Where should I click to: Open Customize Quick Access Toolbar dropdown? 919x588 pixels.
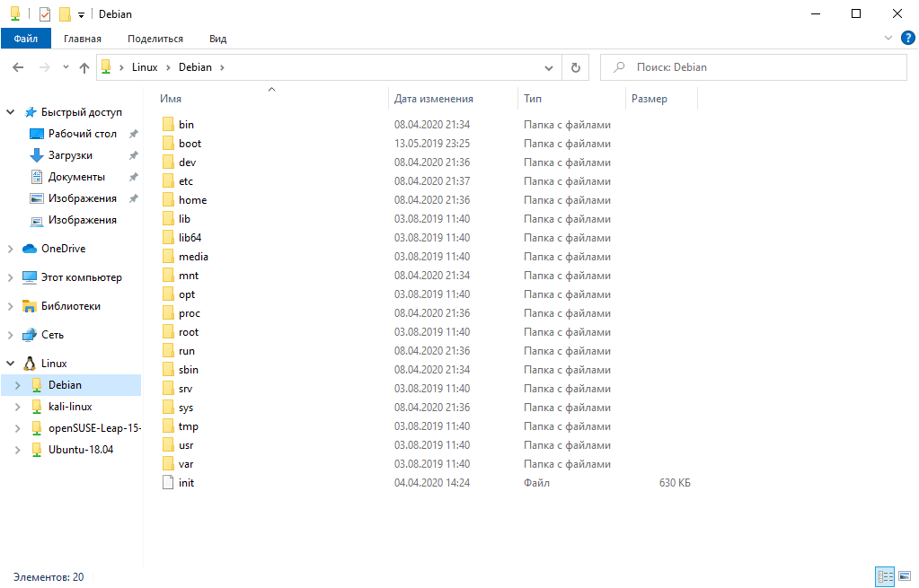pyautogui.click(x=82, y=14)
